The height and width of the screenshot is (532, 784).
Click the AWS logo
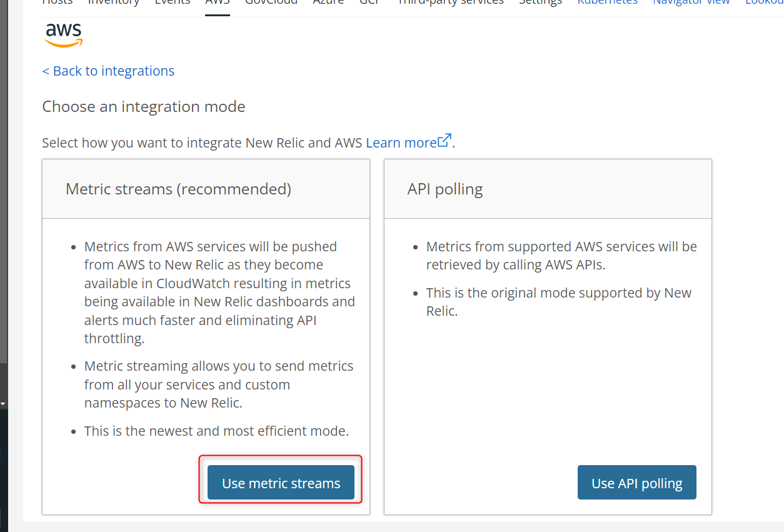click(64, 35)
